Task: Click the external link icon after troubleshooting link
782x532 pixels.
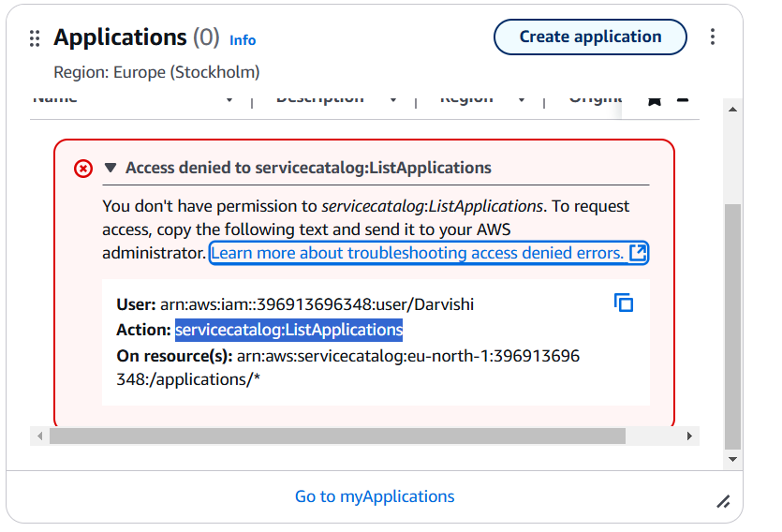Action: [638, 253]
